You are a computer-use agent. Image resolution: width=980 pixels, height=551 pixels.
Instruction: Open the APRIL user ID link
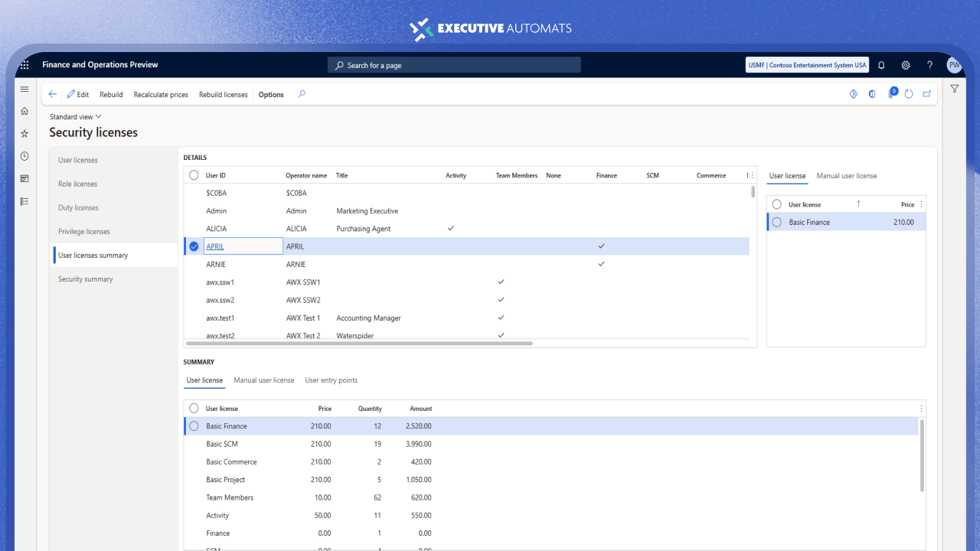[x=215, y=246]
